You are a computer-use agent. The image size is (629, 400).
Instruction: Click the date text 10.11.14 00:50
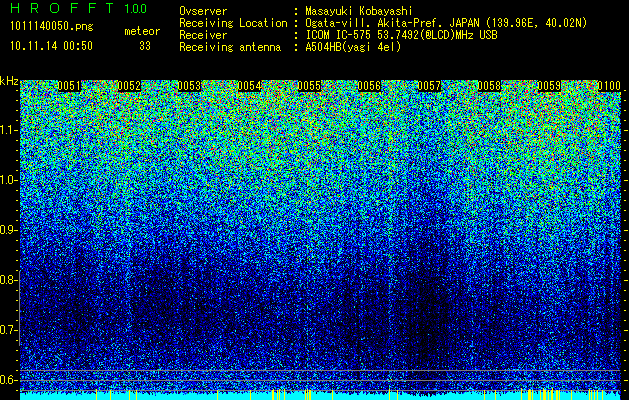point(51,46)
